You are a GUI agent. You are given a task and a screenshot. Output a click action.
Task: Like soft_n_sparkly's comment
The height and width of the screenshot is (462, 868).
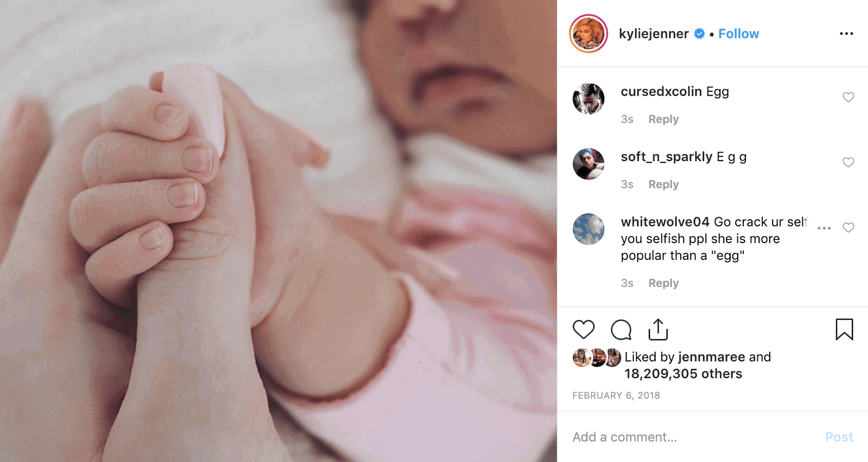tap(848, 162)
